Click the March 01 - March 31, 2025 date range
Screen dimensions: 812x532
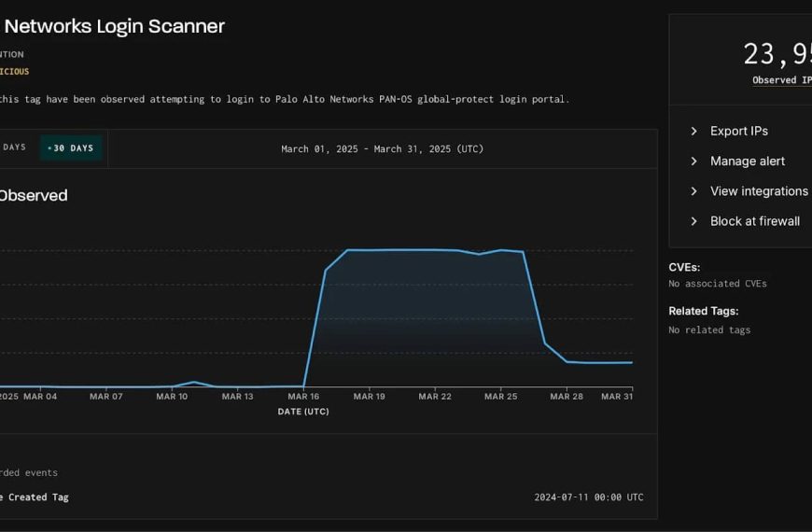pos(382,149)
